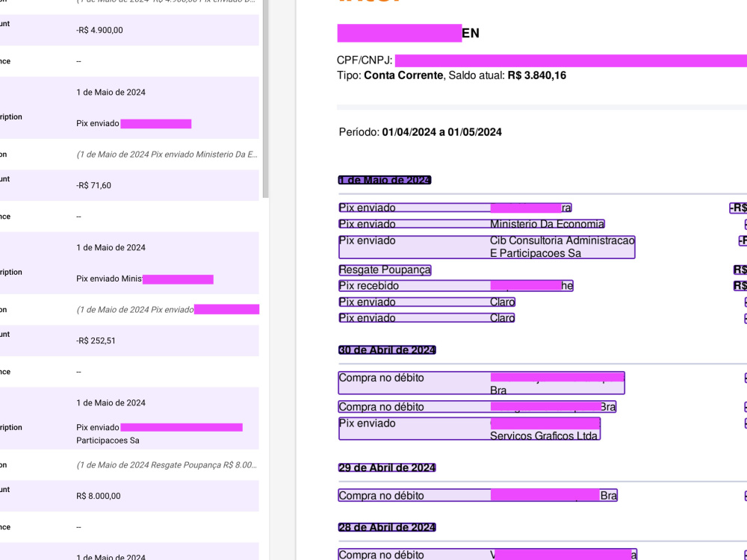Select the 'Resgate Poupança' highlighted row
Screen dimensions: 747x560
pos(385,270)
